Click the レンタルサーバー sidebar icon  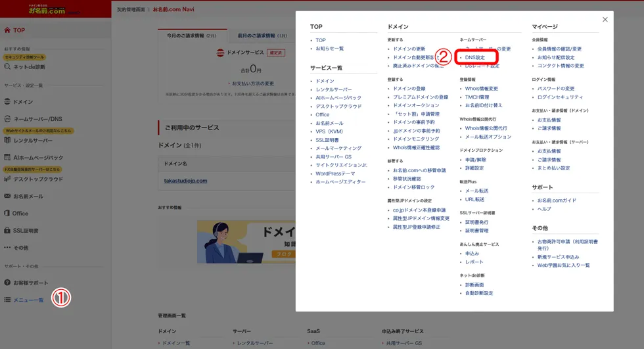click(7, 140)
